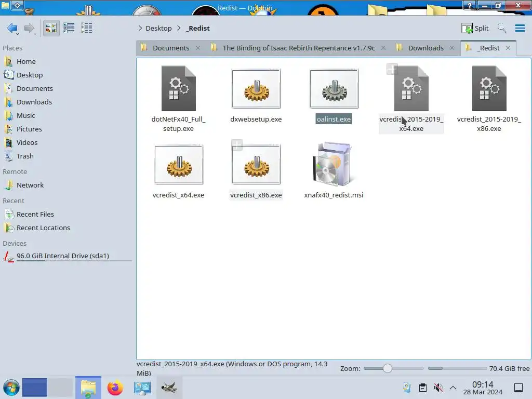Select Desktop in breadcrumb path

pos(158,28)
